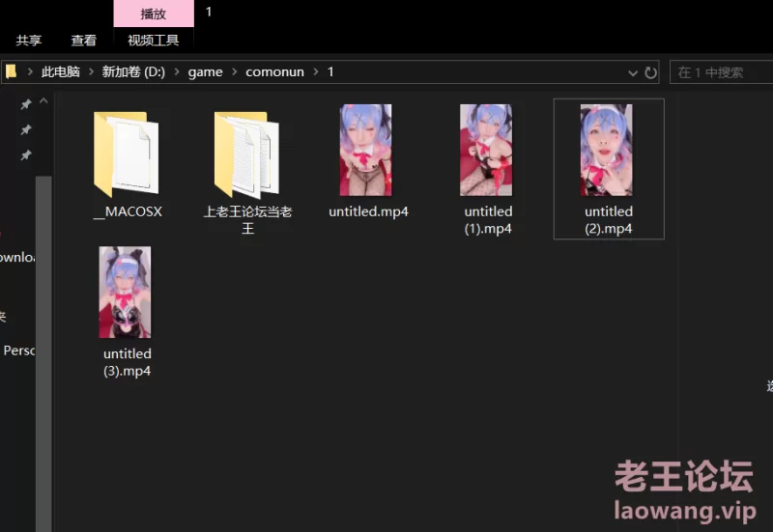Select the untitled (3).mp4 video thumbnail

click(126, 293)
